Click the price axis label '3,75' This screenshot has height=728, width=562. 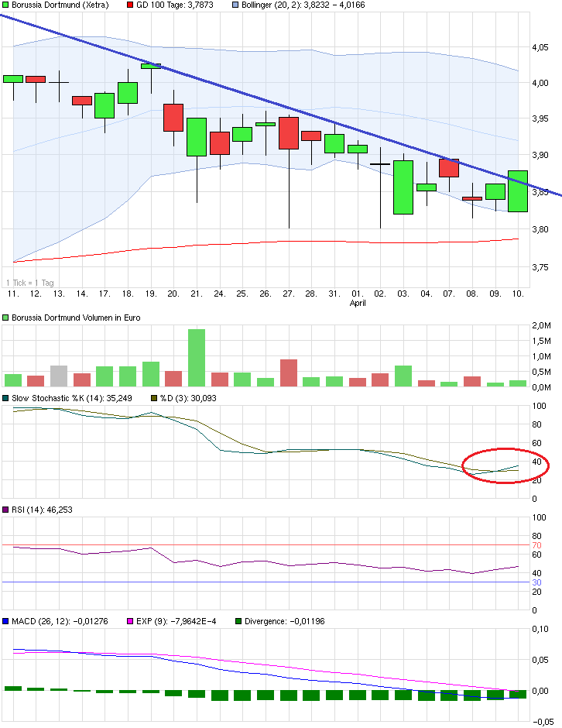pyautogui.click(x=540, y=267)
